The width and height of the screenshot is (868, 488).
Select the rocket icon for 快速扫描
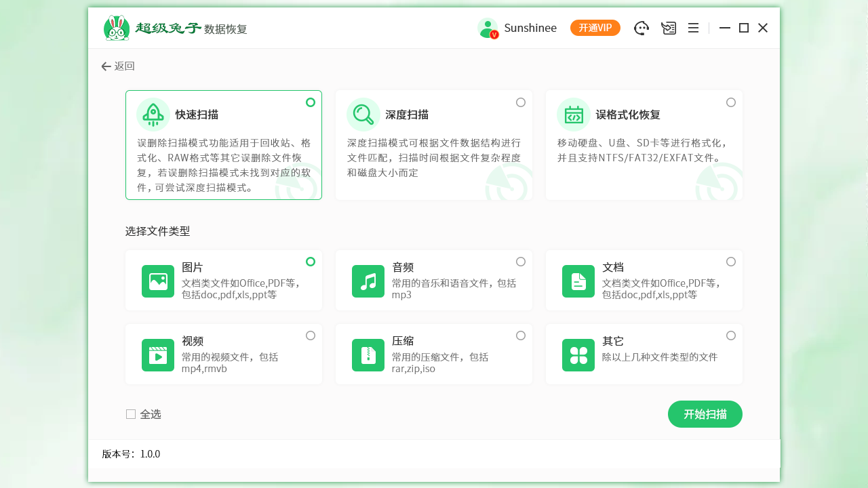153,114
